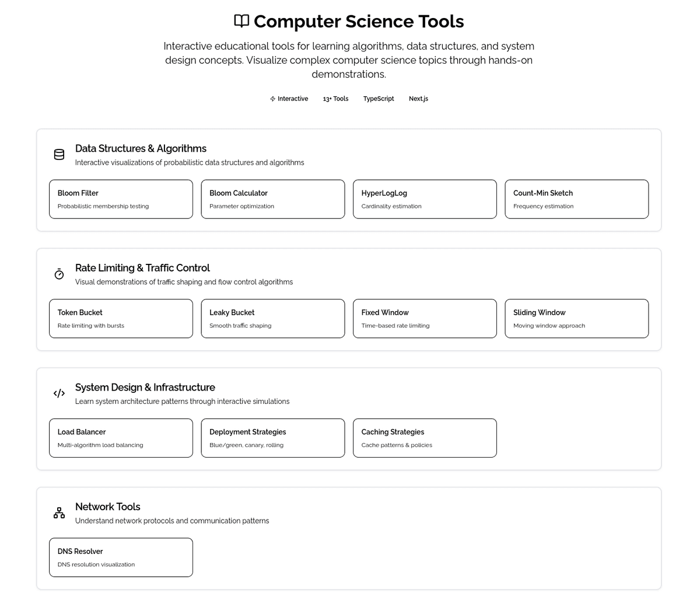Click the database icon for Data Structures & Algorithms

pyautogui.click(x=59, y=154)
